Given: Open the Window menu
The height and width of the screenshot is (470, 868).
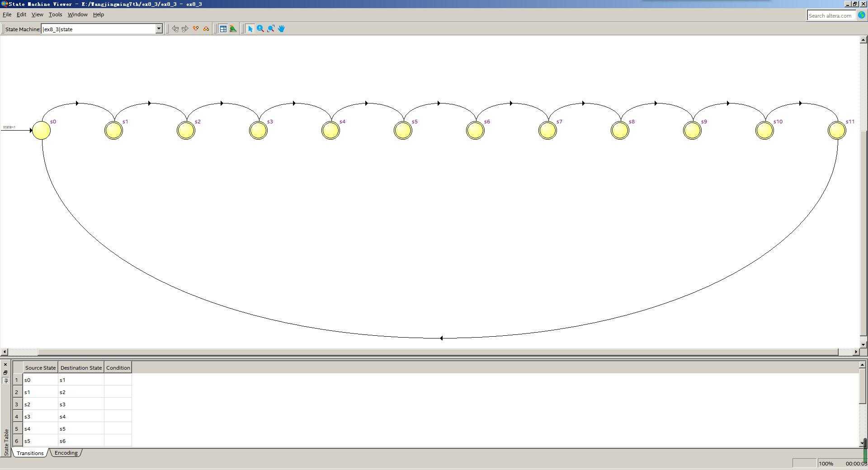Looking at the screenshot, I should (x=77, y=14).
